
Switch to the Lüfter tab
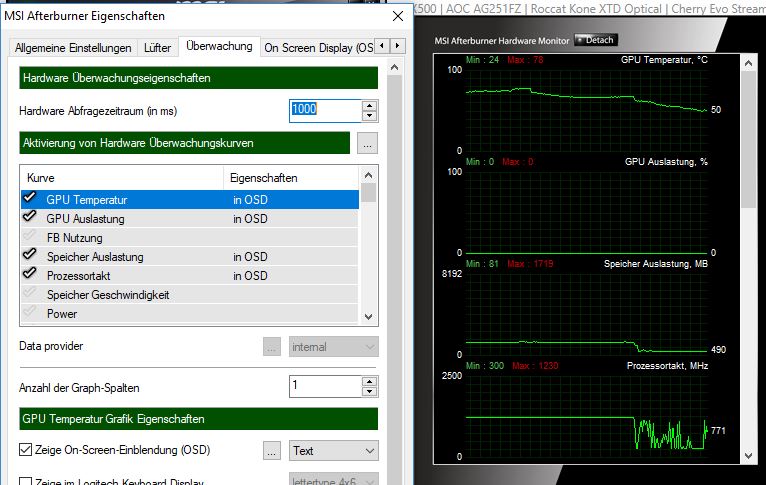157,48
